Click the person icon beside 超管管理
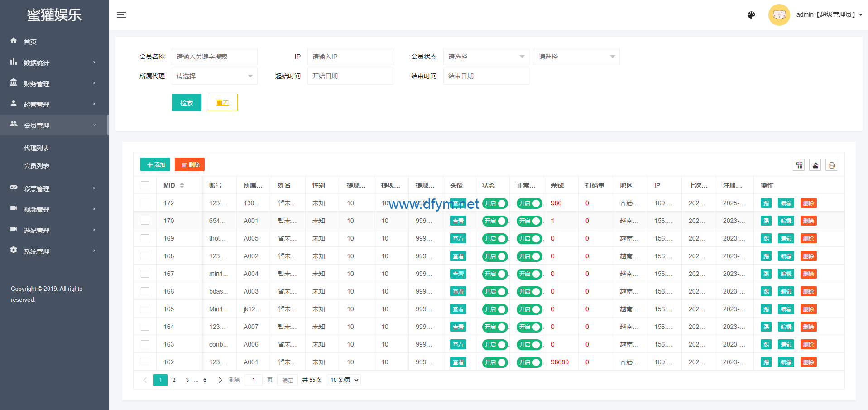Screen dimensions: 868x410 pos(14,103)
